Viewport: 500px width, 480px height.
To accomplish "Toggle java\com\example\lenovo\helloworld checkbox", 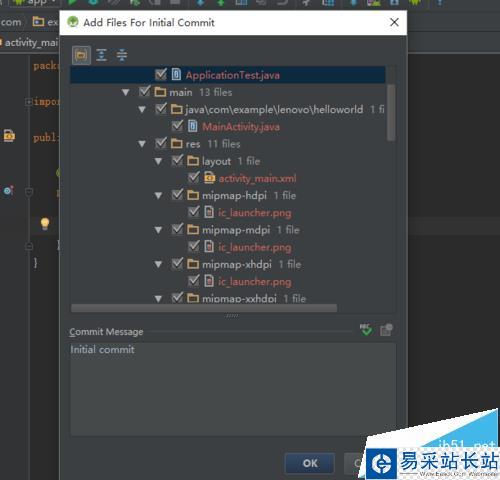I will 161,109.
